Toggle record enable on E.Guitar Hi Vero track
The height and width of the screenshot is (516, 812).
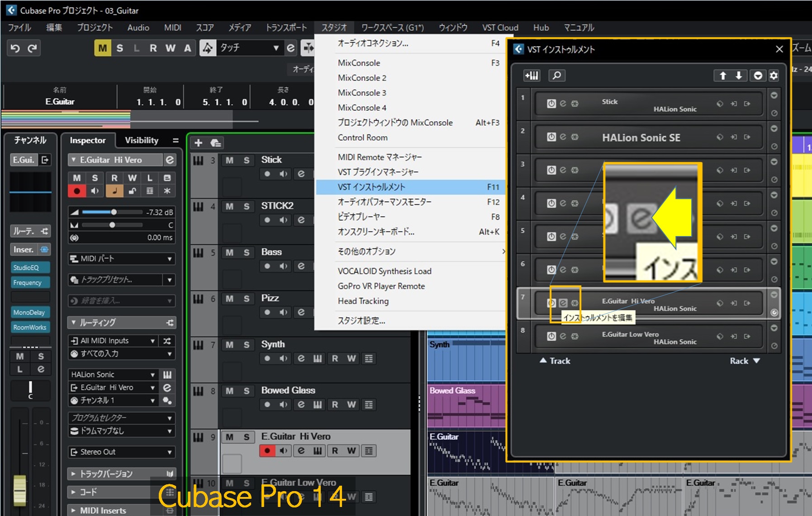(267, 451)
